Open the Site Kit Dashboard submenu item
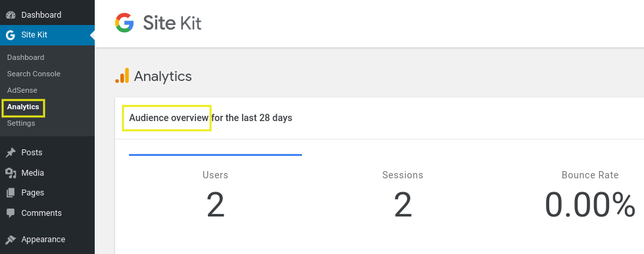Screen dimensions: 644x254 26,57
